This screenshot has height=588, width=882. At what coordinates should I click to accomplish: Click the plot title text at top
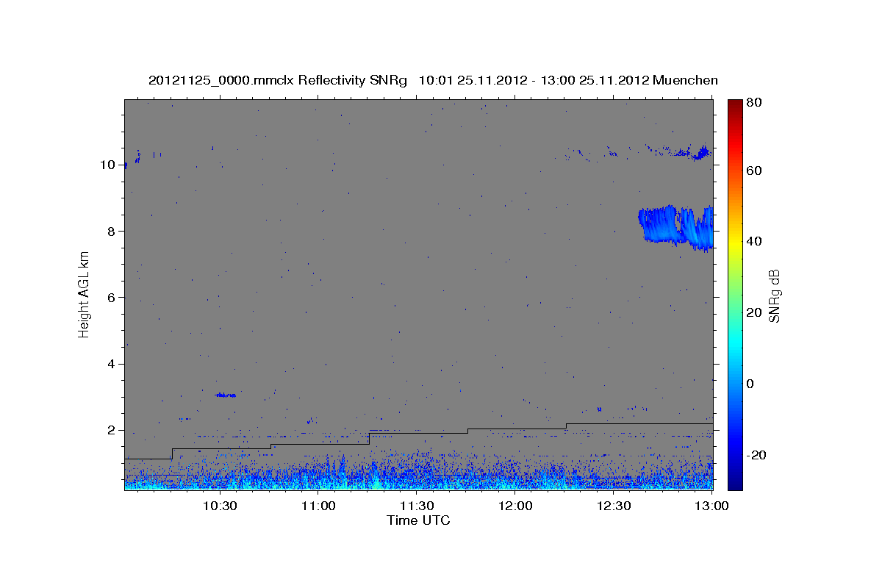[x=433, y=80]
